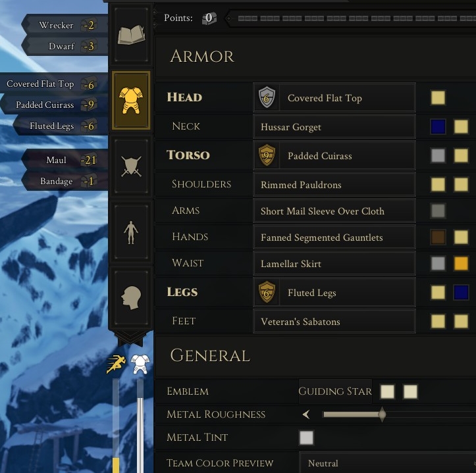Viewport: 476px width, 473px height.
Task: Open the crossed swords weapons tab
Action: click(x=131, y=166)
